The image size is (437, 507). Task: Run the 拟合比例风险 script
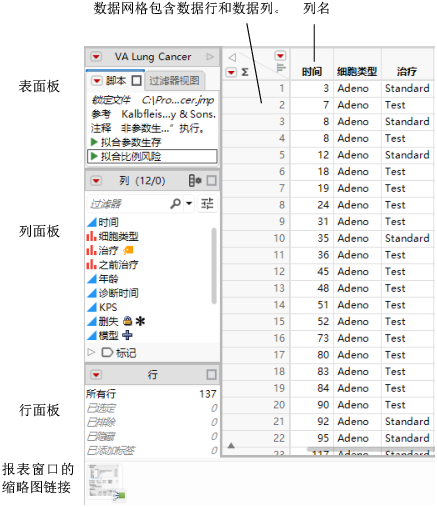(x=94, y=156)
